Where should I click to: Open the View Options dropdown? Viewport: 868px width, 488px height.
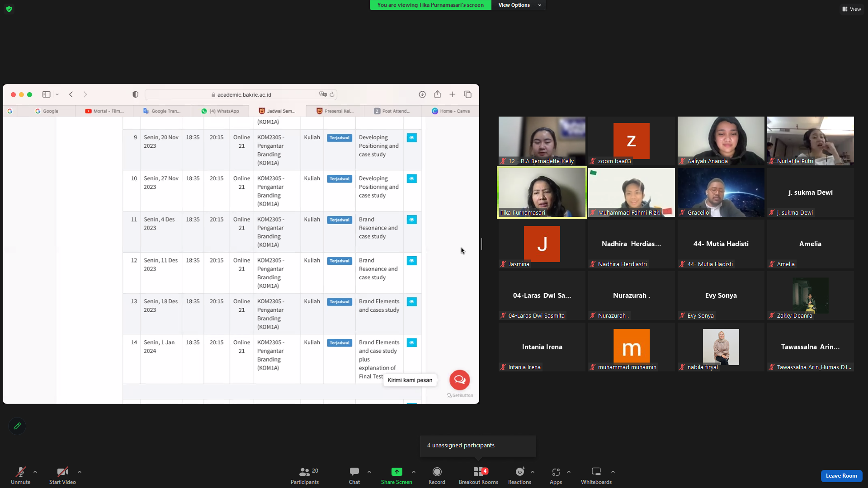[519, 5]
